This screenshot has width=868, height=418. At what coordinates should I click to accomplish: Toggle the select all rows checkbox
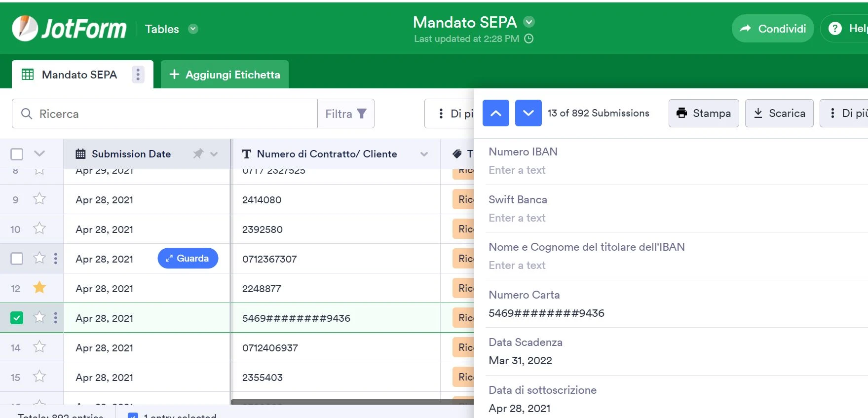(x=17, y=154)
